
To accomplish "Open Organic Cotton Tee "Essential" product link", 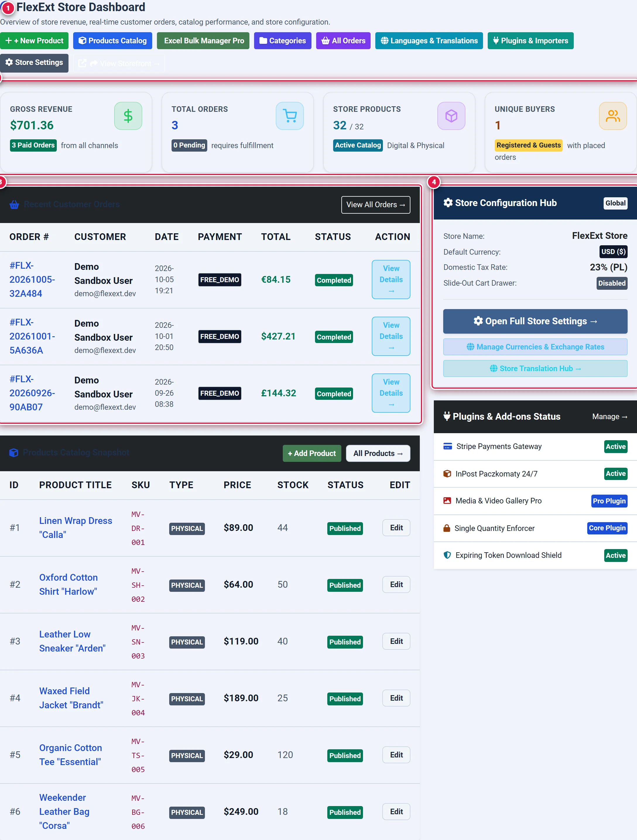I will tap(71, 755).
